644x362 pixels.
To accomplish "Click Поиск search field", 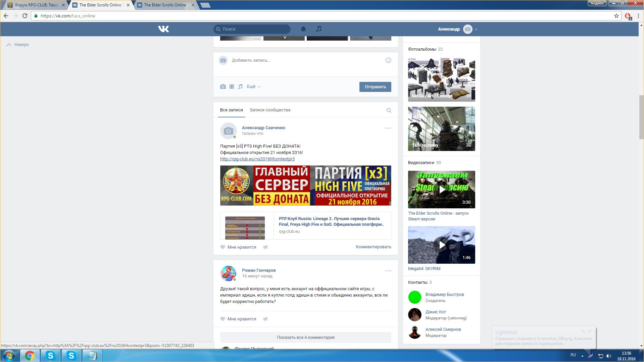I will [x=252, y=29].
